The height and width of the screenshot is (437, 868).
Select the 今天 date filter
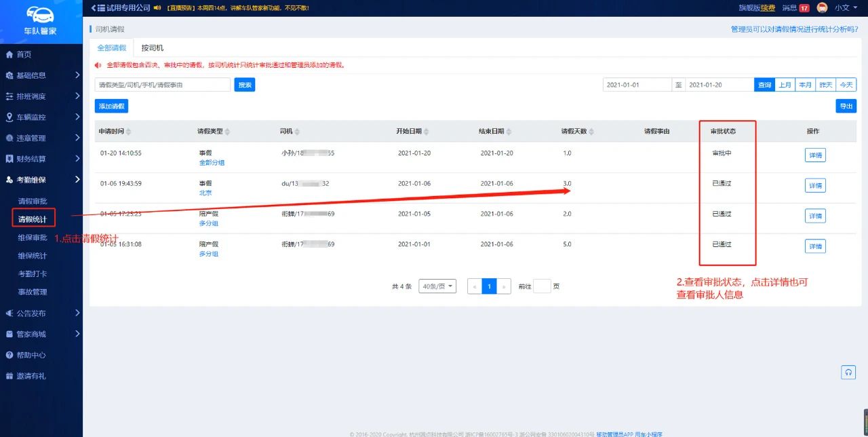tap(846, 85)
